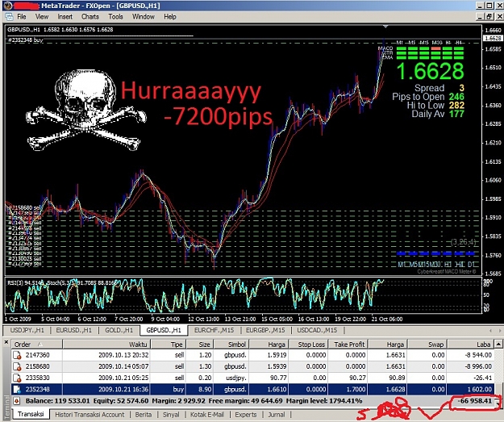Click the order icon for order 2147360
This screenshot has width=504, height=422.
coord(17,355)
